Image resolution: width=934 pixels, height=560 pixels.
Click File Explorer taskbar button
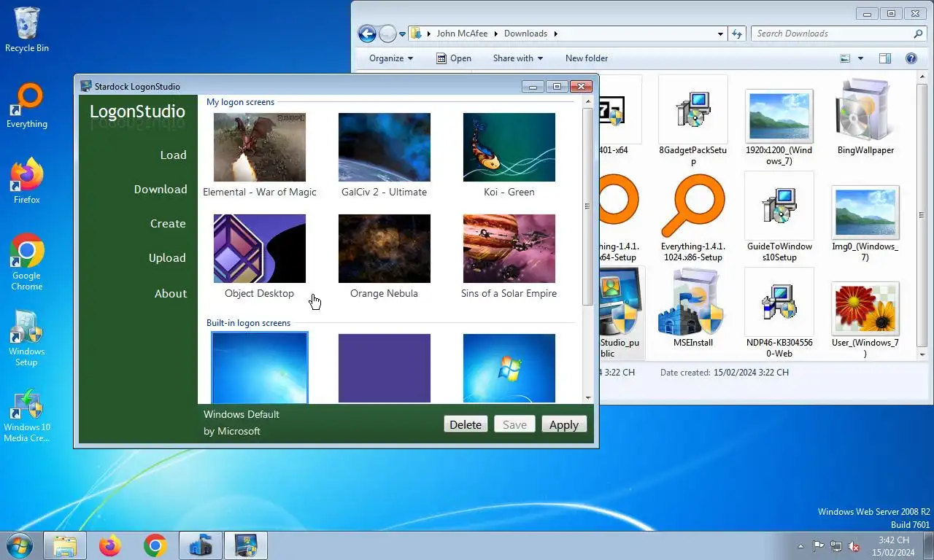tap(65, 545)
